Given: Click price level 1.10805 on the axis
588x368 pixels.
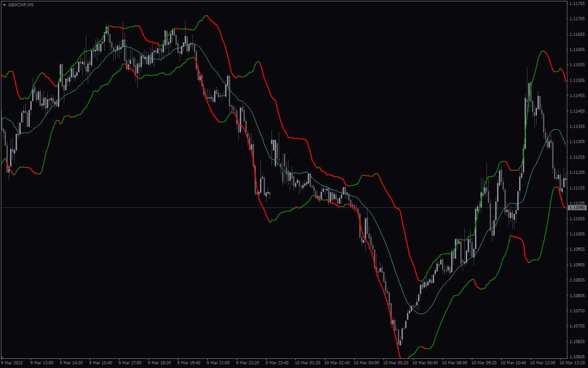Looking at the screenshot, I should click(x=577, y=295).
